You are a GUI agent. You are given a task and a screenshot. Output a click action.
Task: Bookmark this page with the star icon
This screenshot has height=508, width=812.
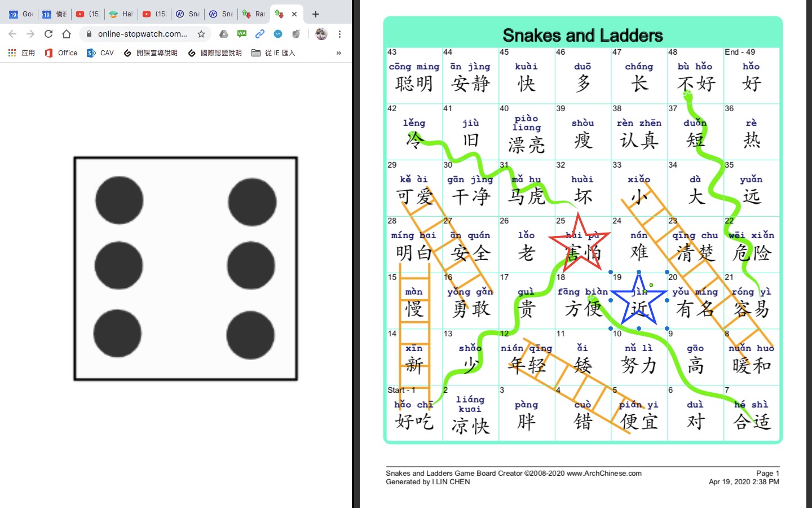[x=201, y=34]
